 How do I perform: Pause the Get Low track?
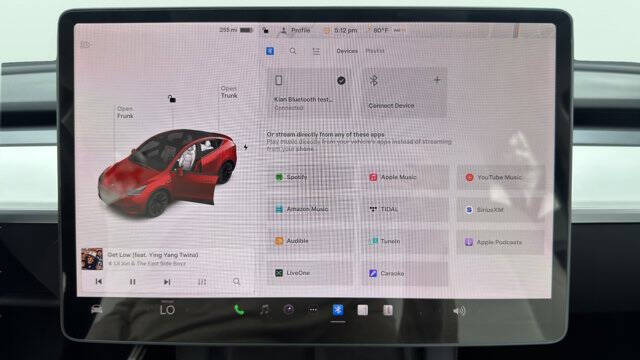pos(132,282)
